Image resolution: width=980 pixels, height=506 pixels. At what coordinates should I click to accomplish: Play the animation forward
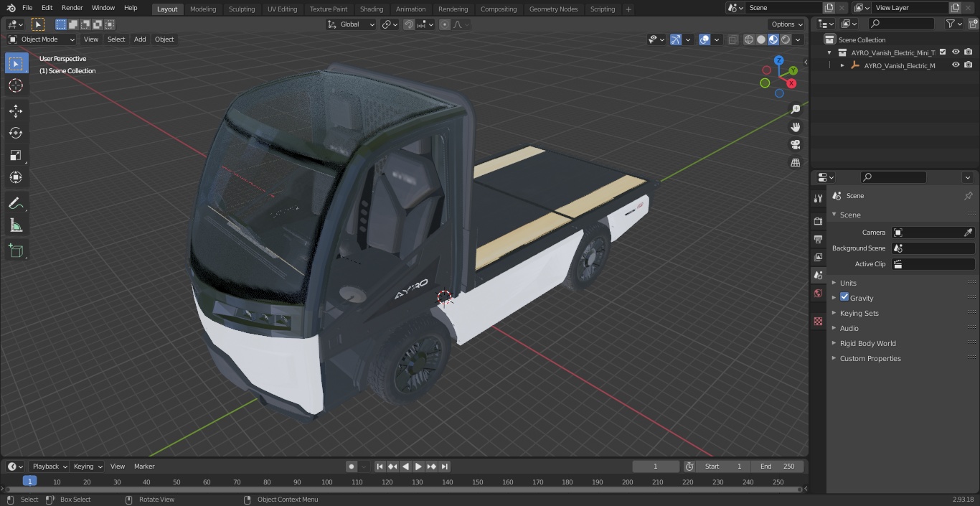click(418, 467)
